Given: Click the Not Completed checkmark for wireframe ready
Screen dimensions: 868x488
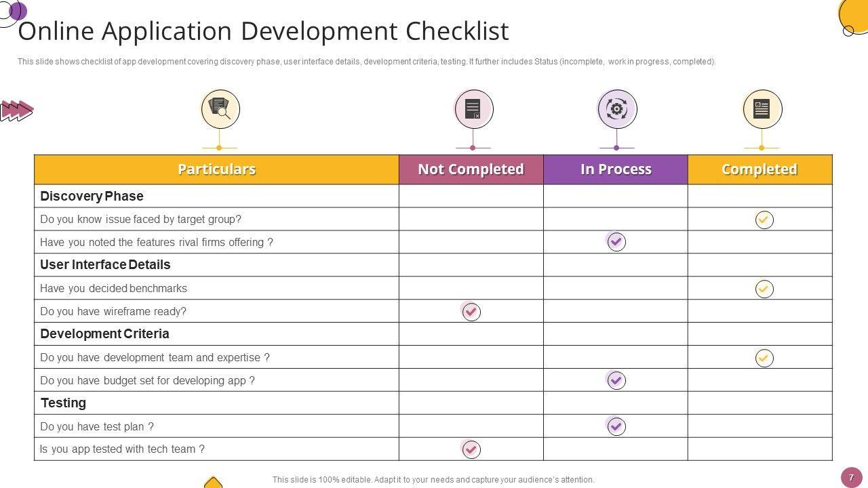Looking at the screenshot, I should (x=471, y=312).
